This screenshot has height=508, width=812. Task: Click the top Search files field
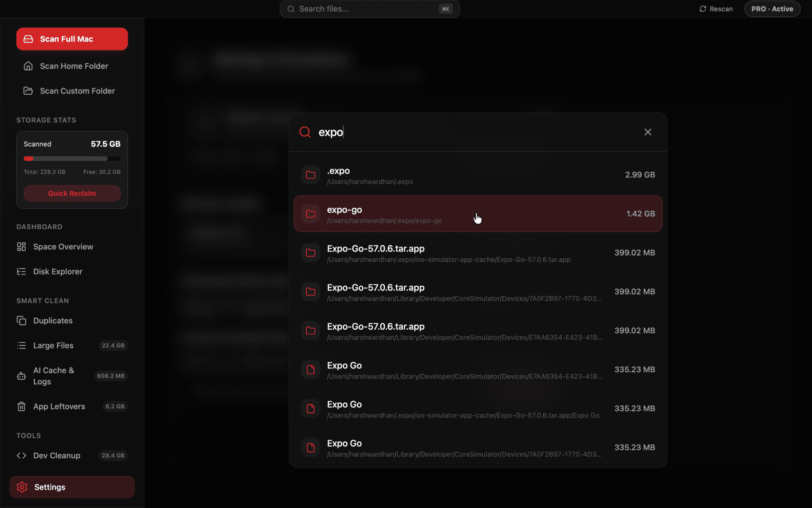(x=369, y=9)
